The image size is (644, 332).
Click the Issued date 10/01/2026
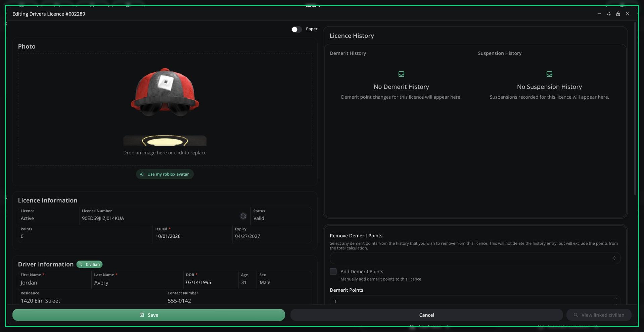(192, 234)
